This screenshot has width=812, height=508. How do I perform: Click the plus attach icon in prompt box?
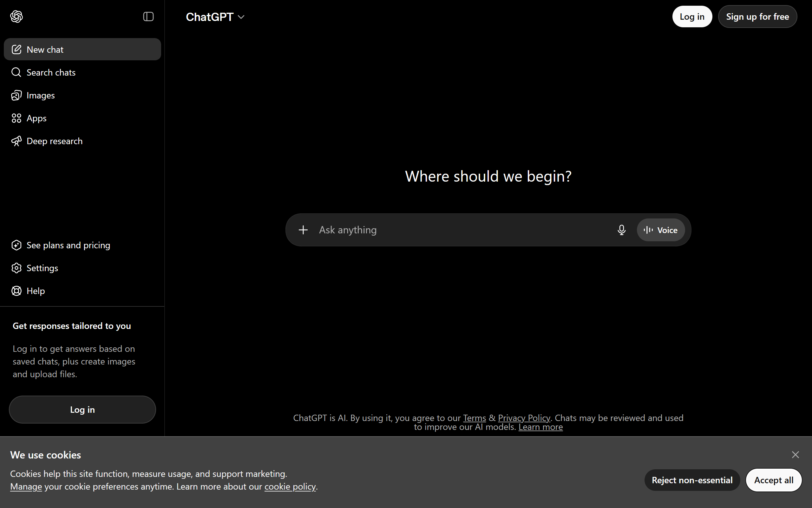click(303, 230)
